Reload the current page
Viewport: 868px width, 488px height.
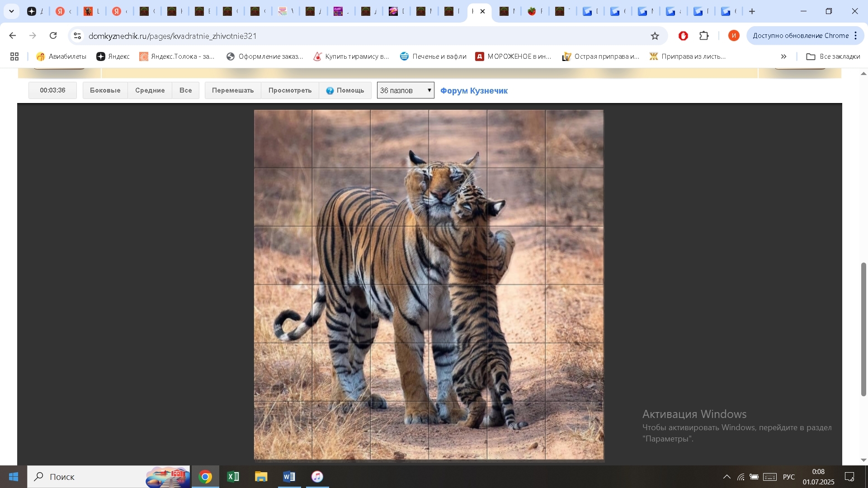(53, 36)
